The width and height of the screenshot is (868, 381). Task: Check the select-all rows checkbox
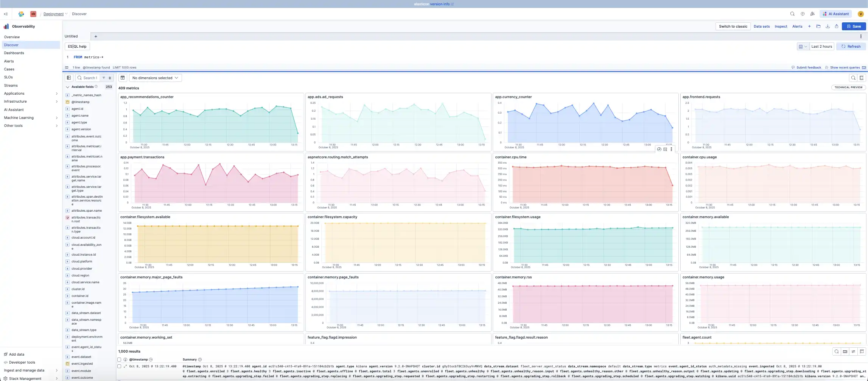point(119,359)
